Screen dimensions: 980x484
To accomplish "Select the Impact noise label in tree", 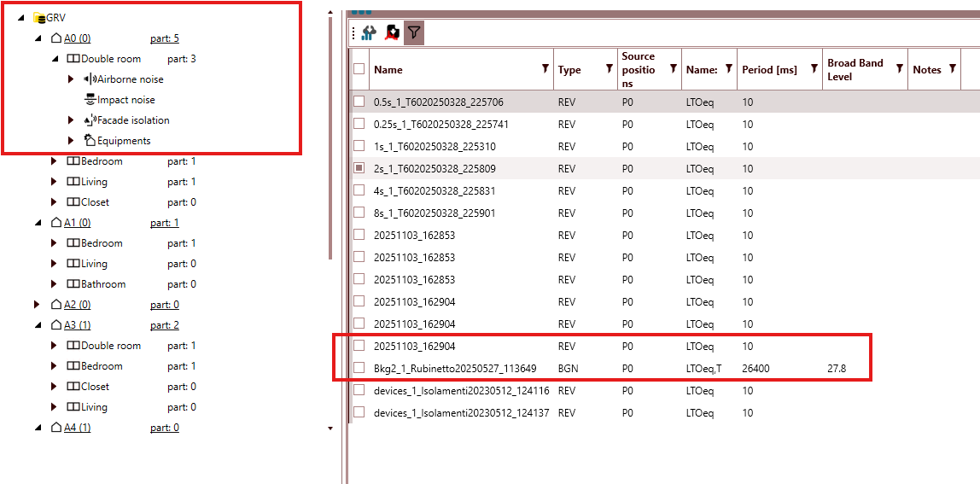I will tap(125, 99).
